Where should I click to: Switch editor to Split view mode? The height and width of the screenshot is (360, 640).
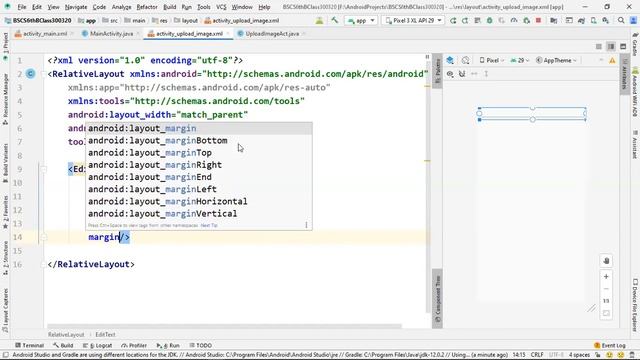coord(611,47)
